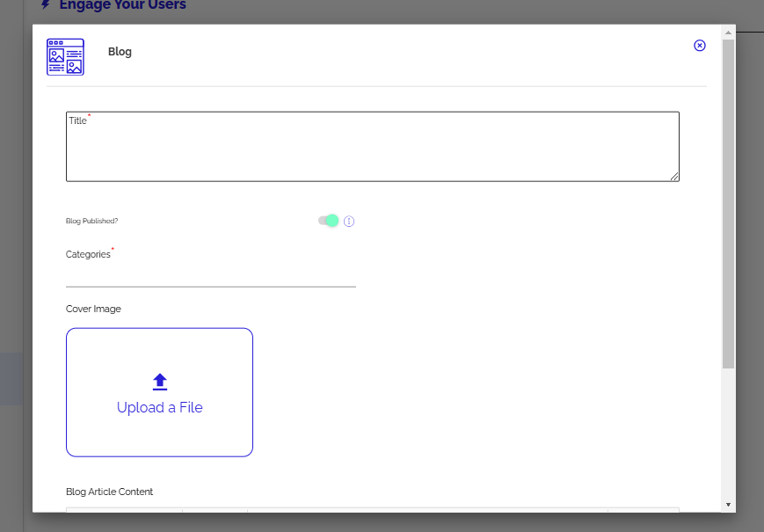Click the Engage Your Users heading
Image resolution: width=764 pixels, height=532 pixels.
tap(122, 5)
